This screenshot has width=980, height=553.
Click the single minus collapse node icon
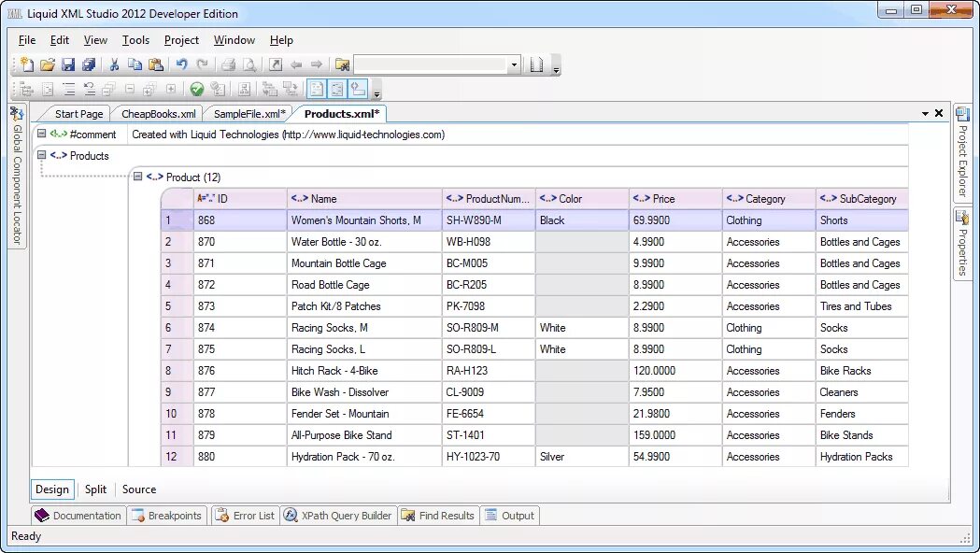[130, 90]
